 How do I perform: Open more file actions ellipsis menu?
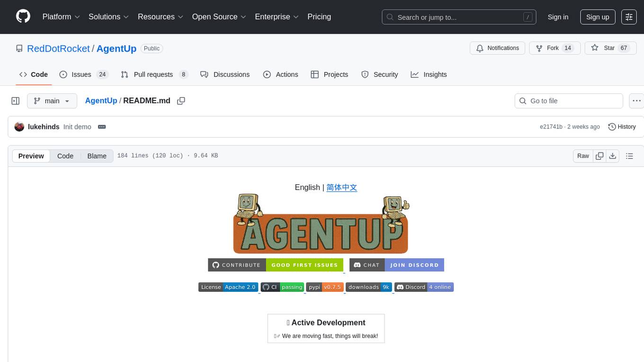[637, 101]
